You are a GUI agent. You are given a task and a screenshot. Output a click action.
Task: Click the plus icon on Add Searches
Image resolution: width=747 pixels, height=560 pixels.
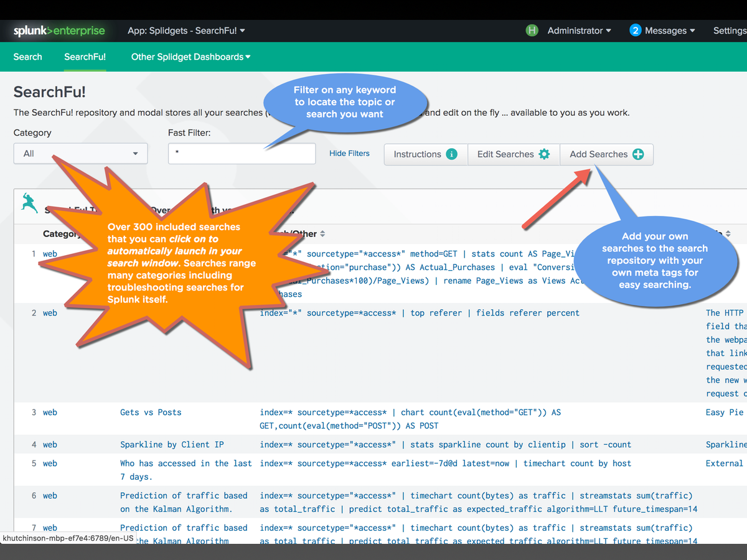click(638, 154)
